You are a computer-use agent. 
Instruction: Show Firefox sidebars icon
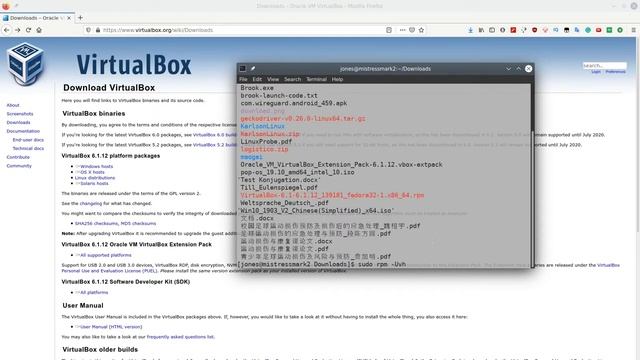[x=492, y=30]
